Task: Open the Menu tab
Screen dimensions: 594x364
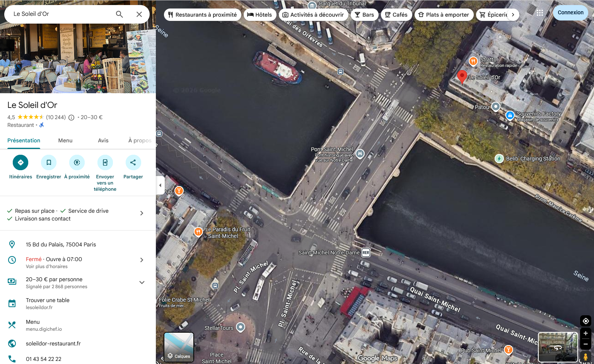Action: coord(65,140)
